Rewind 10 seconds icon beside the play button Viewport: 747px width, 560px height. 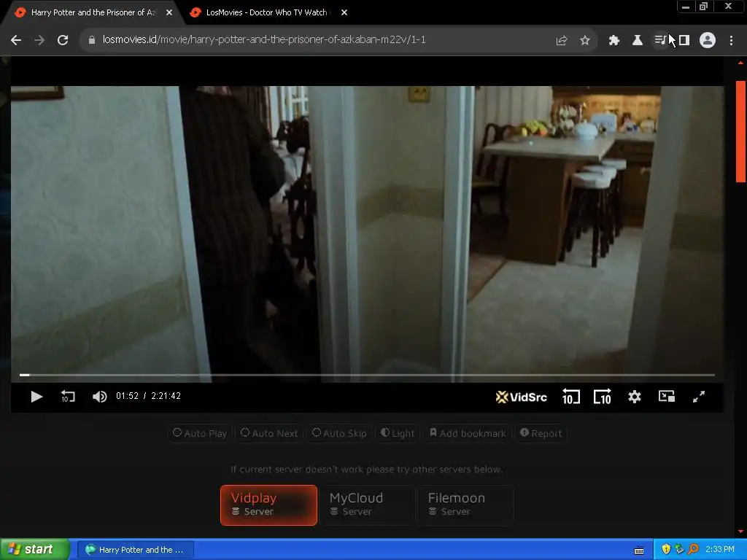click(68, 396)
